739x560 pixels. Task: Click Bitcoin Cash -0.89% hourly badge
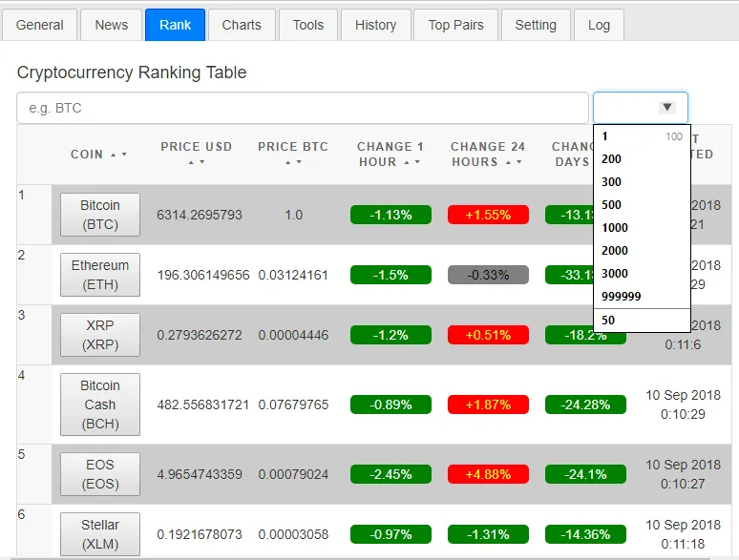(x=391, y=404)
